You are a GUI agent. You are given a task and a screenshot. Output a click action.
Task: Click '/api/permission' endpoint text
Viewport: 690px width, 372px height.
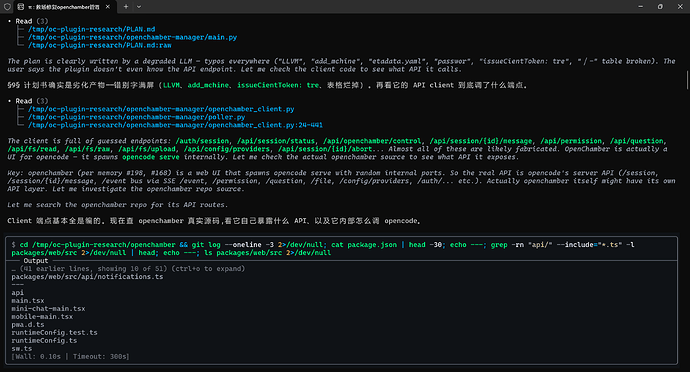(571, 141)
